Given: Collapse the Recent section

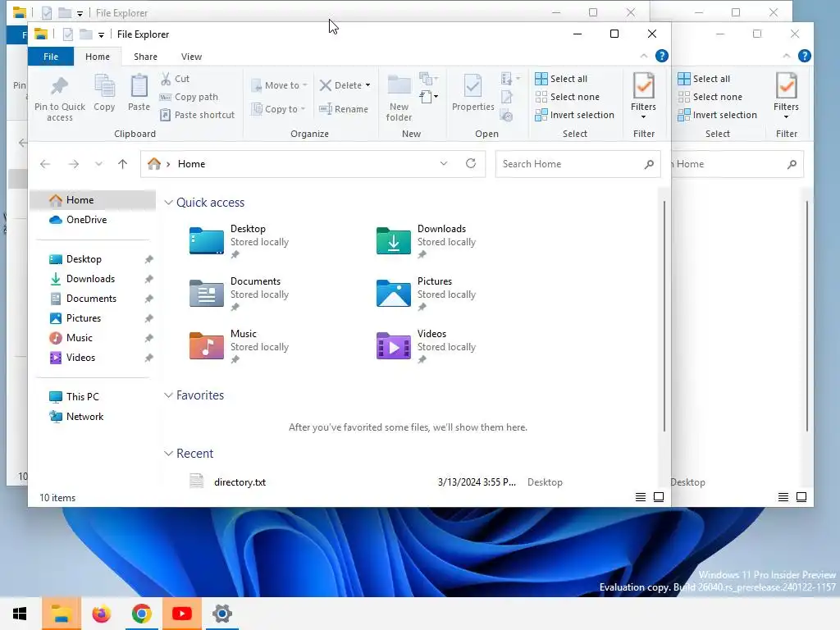Looking at the screenshot, I should pyautogui.click(x=168, y=454).
